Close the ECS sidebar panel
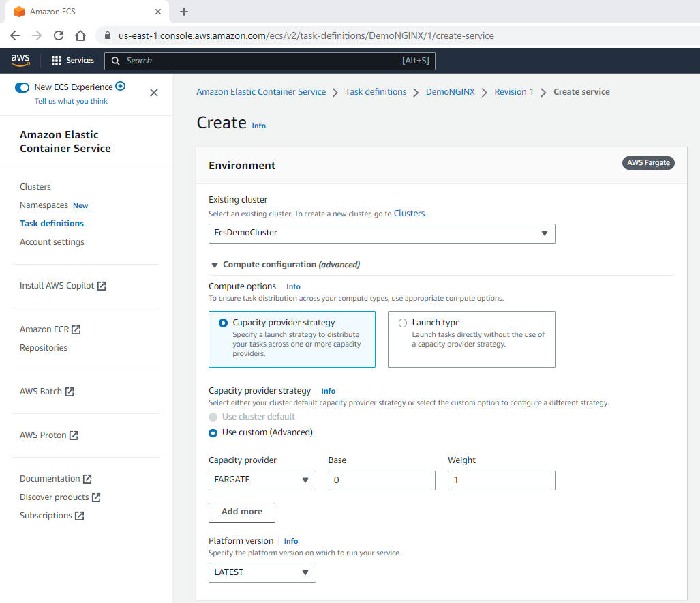 [x=154, y=93]
